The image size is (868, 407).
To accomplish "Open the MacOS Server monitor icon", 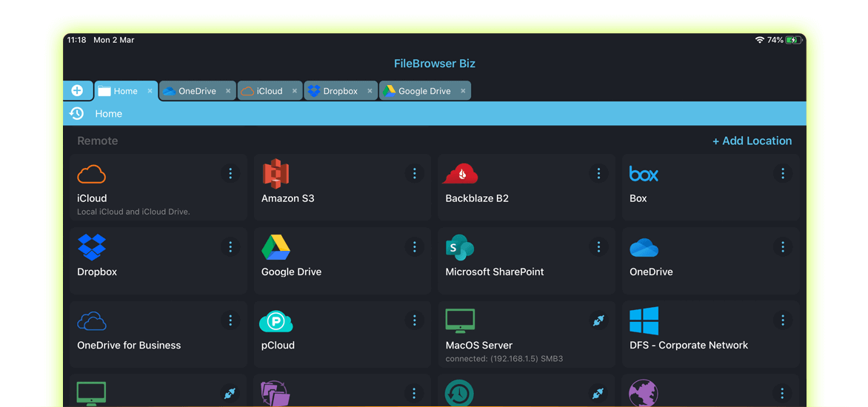I will coord(460,320).
